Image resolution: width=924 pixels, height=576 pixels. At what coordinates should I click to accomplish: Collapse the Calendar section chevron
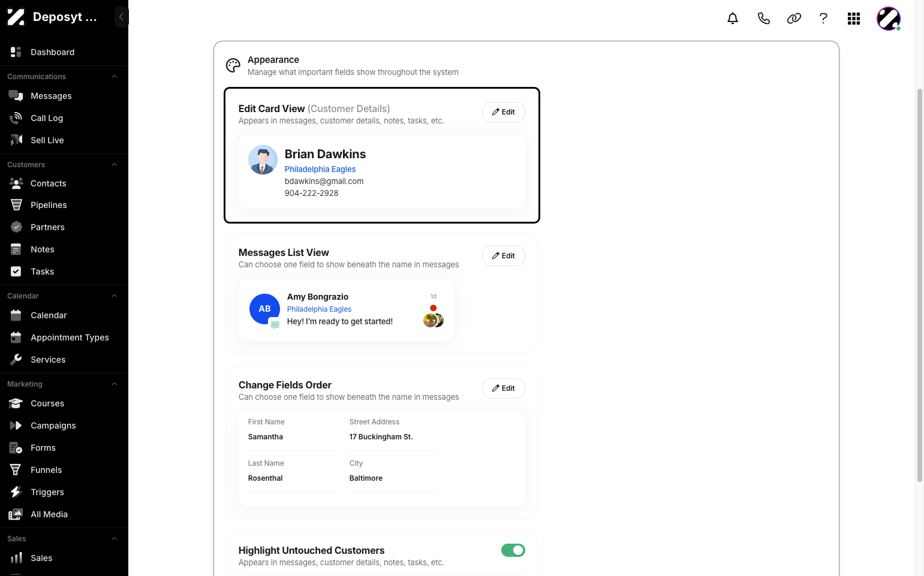pyautogui.click(x=114, y=296)
